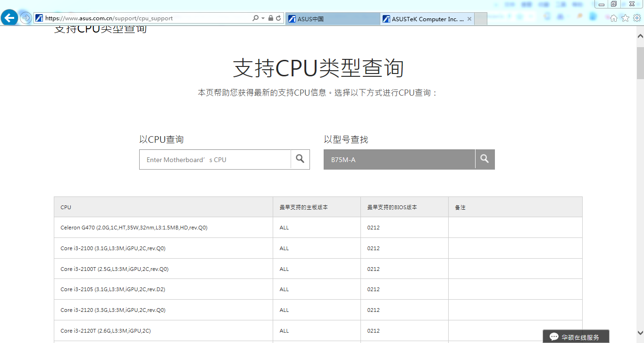Image resolution: width=644 pixels, height=343 pixels.
Task: Open the address bar dropdown arrow
Action: 262,18
